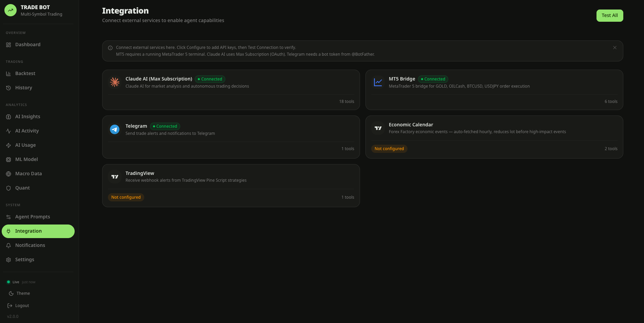Click the Telegram paper plane icon
644x323 pixels.
(x=115, y=129)
